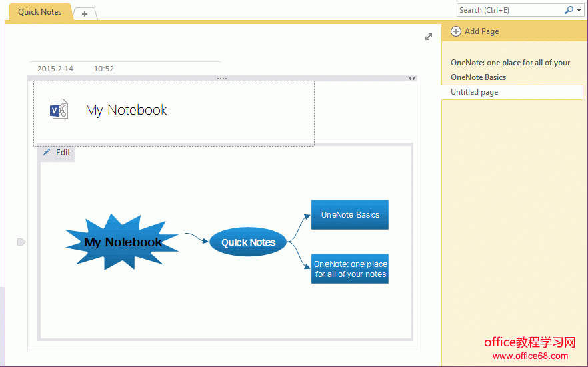The width and height of the screenshot is (588, 367).
Task: Select the Untitled page entry
Action: (475, 92)
